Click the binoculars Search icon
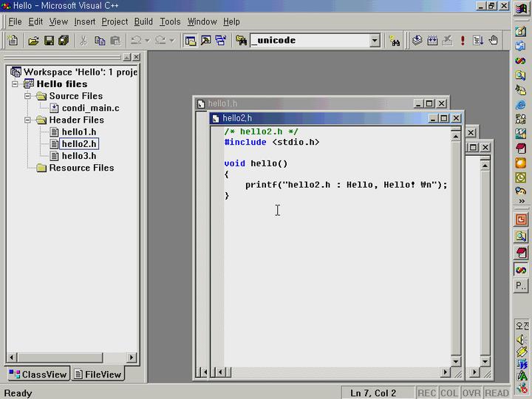This screenshot has height=399, width=532. point(395,41)
